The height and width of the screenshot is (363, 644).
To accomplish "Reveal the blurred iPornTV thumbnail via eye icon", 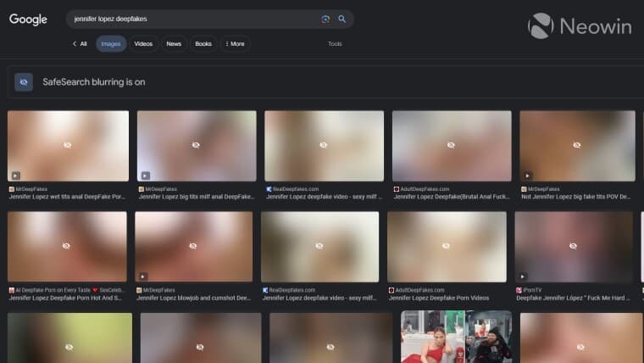I will 573,246.
